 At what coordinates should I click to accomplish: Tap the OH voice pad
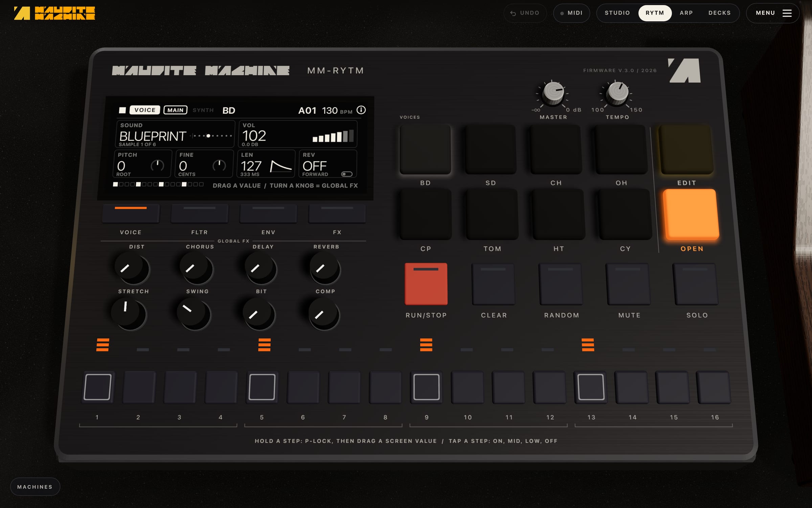point(621,150)
